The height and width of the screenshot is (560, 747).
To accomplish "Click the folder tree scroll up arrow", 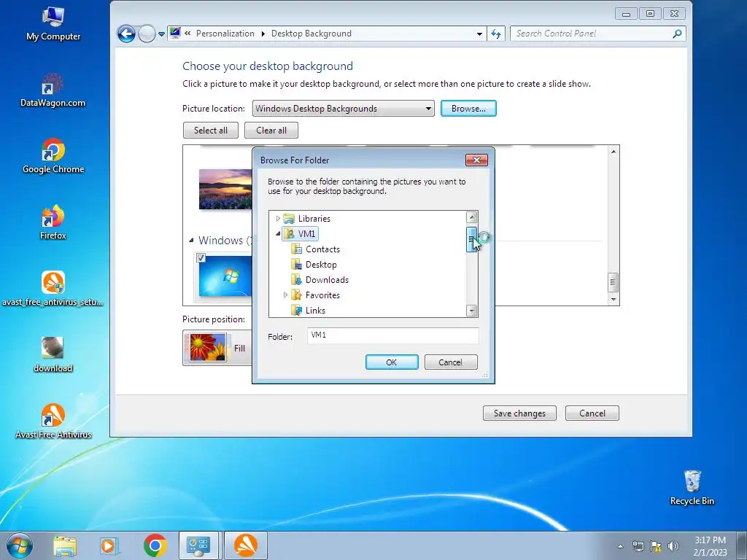I will 472,217.
